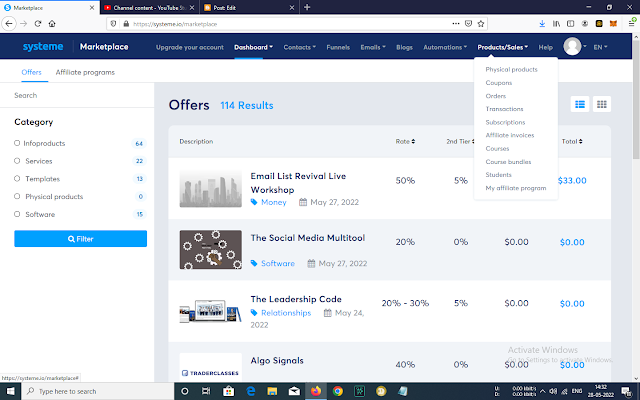Open the EN language dropdown

coord(600,47)
